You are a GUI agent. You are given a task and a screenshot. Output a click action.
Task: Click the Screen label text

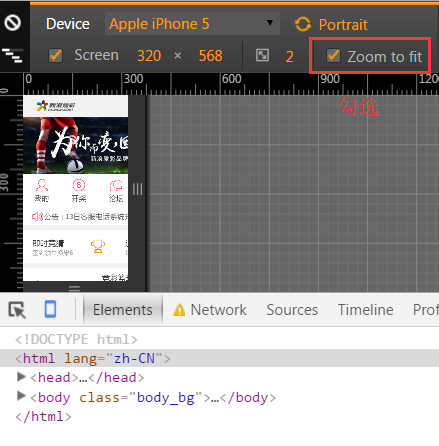96,55
